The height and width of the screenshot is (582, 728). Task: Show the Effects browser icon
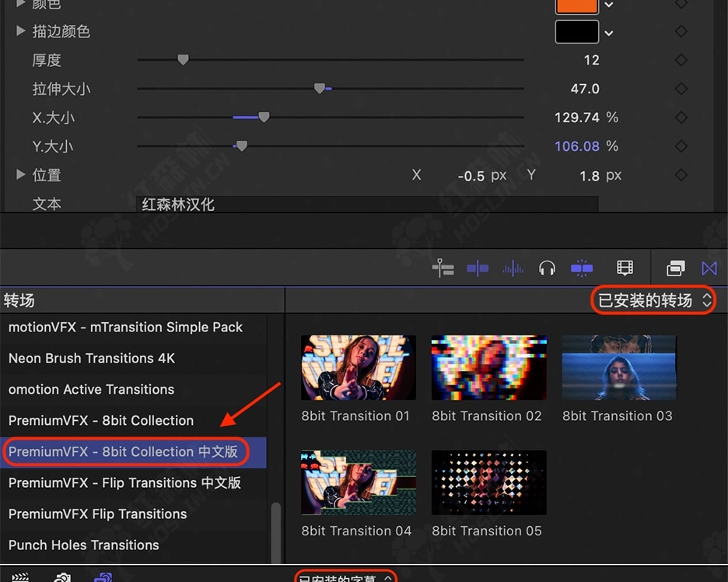coord(676,268)
